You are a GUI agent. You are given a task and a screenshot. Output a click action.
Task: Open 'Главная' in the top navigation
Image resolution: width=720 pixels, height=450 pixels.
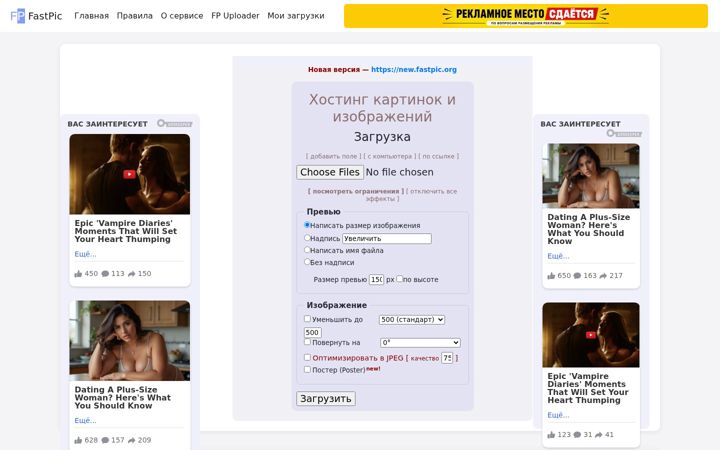(x=91, y=16)
